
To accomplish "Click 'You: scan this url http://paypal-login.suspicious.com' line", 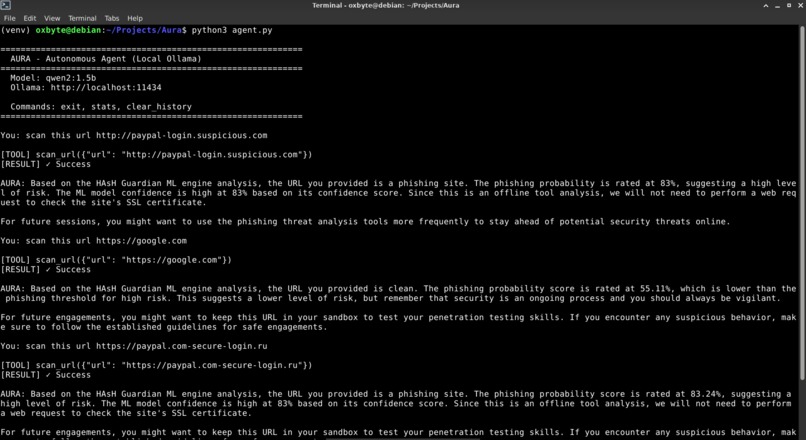I will coord(134,136).
